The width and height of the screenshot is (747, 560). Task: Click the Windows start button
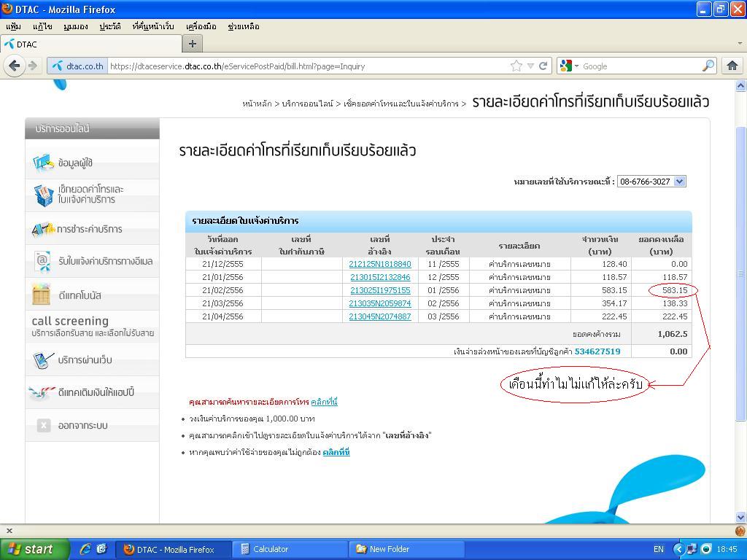coord(34,549)
